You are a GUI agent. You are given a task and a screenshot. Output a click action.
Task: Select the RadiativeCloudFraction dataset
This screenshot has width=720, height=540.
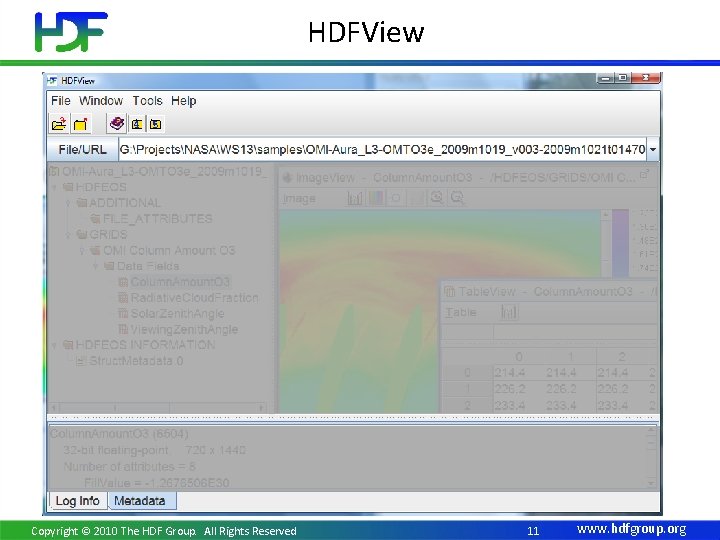point(188,298)
